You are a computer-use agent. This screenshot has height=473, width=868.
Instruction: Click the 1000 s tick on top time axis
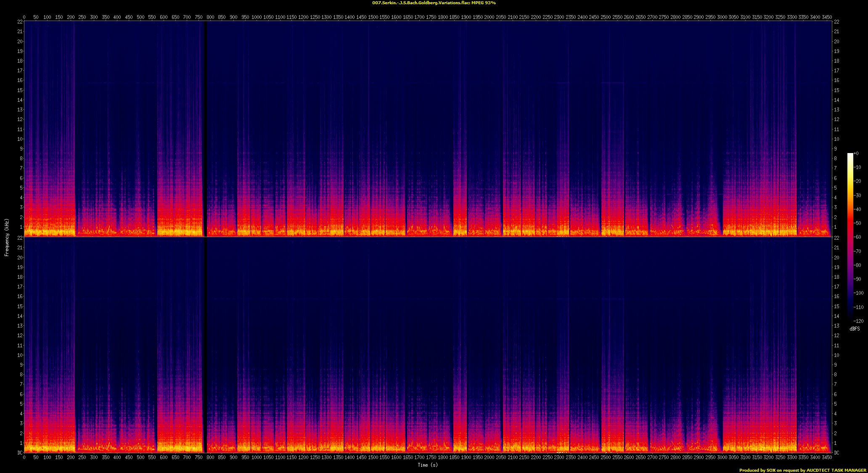pyautogui.click(x=256, y=17)
